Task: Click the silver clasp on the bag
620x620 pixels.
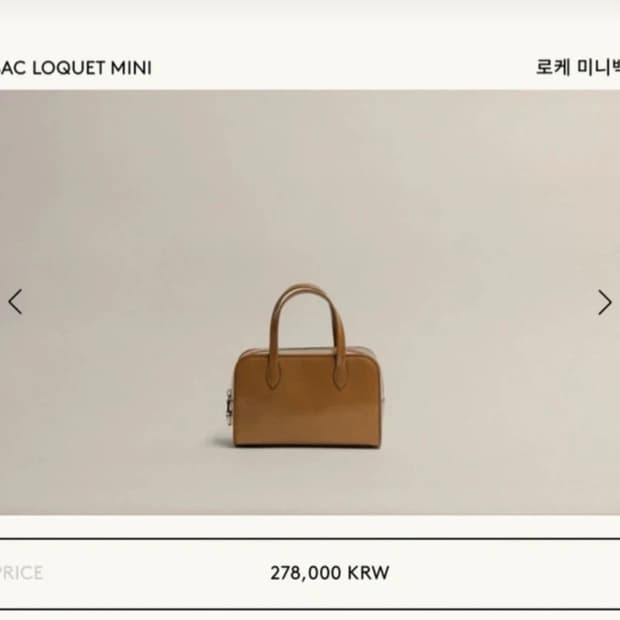Action: [x=229, y=407]
